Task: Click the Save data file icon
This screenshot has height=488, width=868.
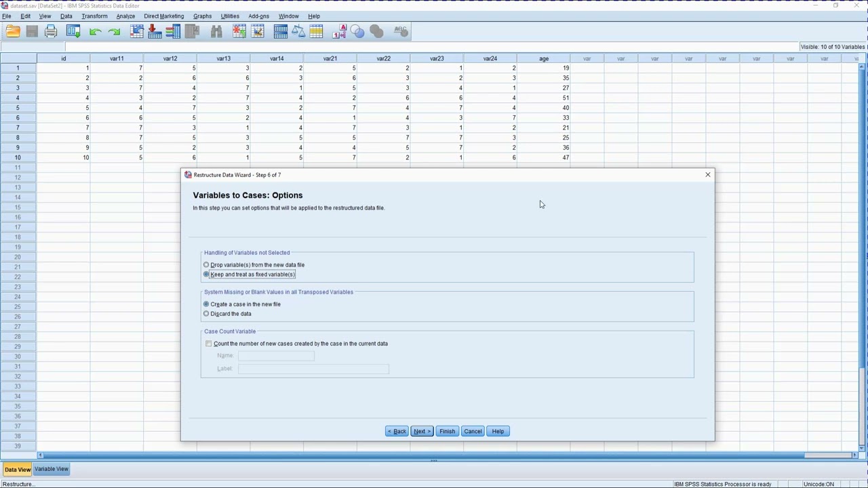Action: (x=32, y=31)
